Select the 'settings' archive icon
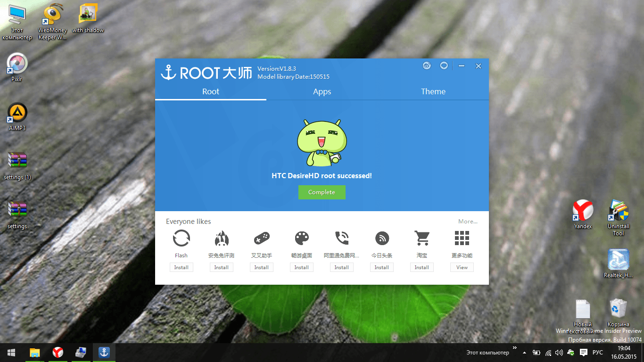This screenshot has width=644, height=362. pyautogui.click(x=17, y=215)
